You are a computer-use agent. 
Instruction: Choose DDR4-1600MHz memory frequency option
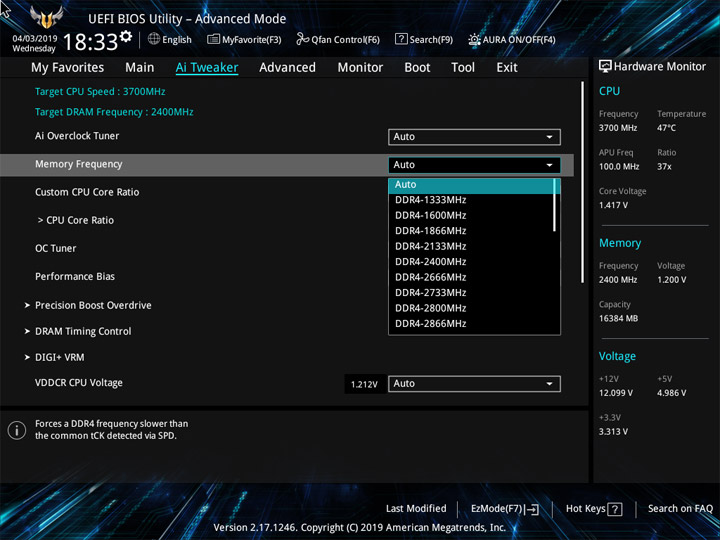pyautogui.click(x=431, y=215)
